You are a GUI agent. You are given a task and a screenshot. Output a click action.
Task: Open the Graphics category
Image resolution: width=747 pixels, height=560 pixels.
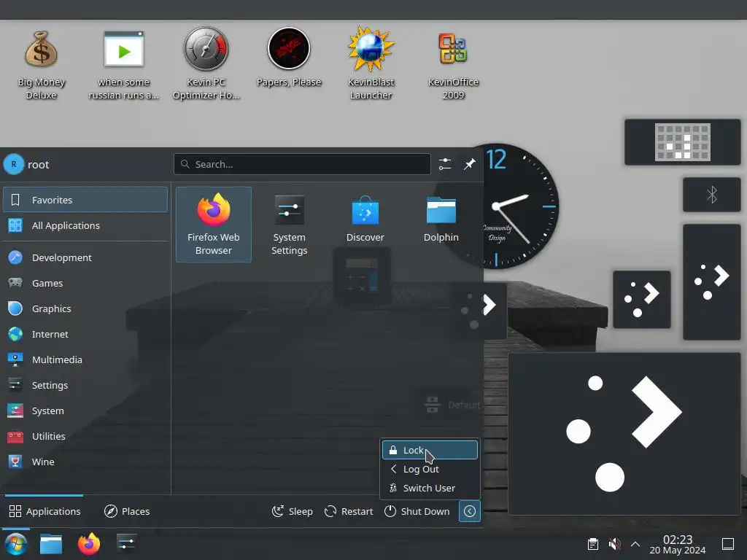pos(85,308)
